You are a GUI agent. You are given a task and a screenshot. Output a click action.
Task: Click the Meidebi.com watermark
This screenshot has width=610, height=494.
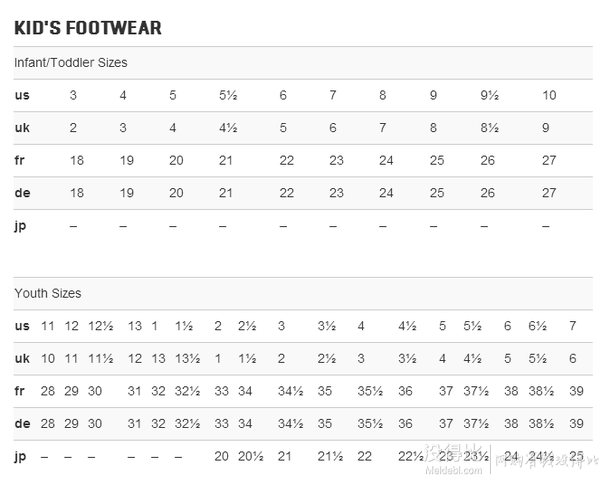click(454, 470)
